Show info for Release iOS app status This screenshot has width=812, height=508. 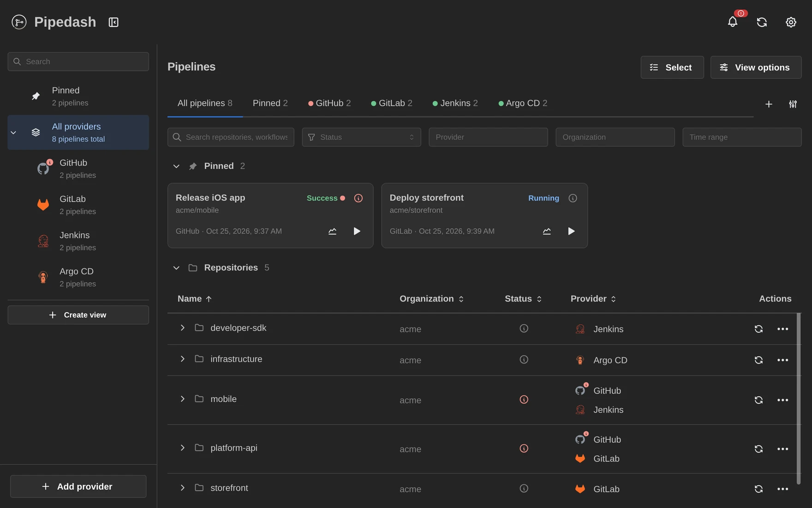(x=358, y=198)
